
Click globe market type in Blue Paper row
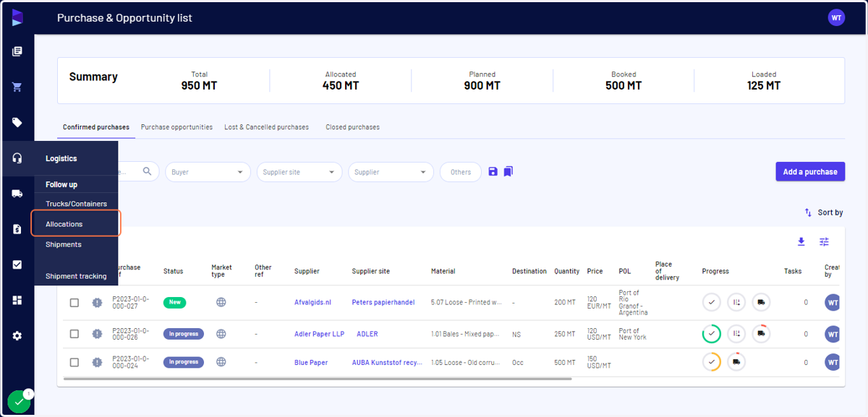[x=221, y=362]
